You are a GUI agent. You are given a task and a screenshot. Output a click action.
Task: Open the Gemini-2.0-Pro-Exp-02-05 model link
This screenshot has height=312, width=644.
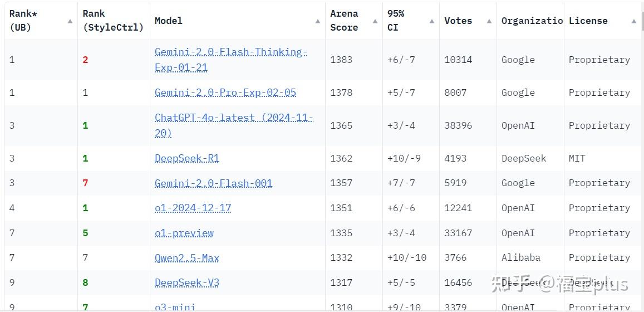[225, 92]
